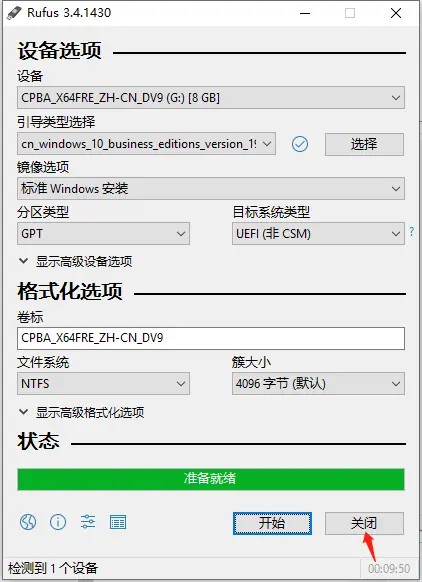The image size is (422, 582).
Task: Open the UEFI target system dropdown
Action: click(x=318, y=233)
